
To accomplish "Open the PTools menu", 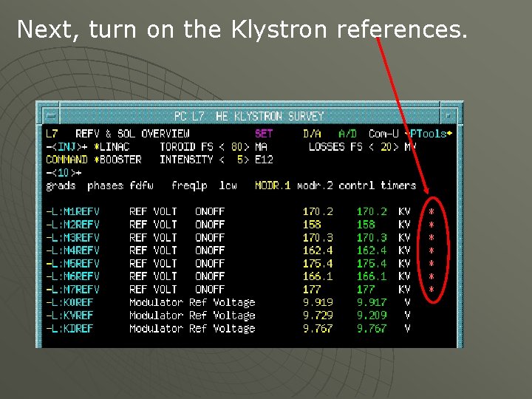I will (428, 134).
